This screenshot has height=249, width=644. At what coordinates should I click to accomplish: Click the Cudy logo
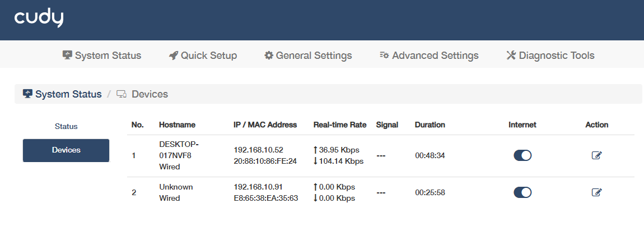(x=39, y=19)
